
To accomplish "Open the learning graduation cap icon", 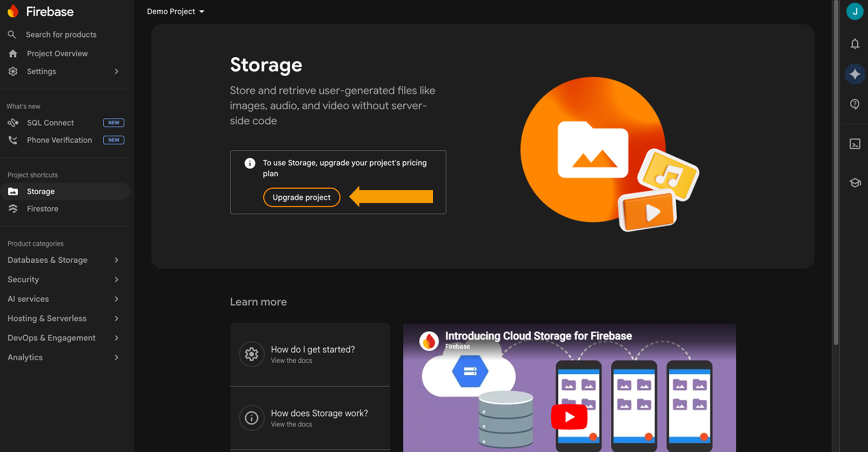I will coord(854,183).
